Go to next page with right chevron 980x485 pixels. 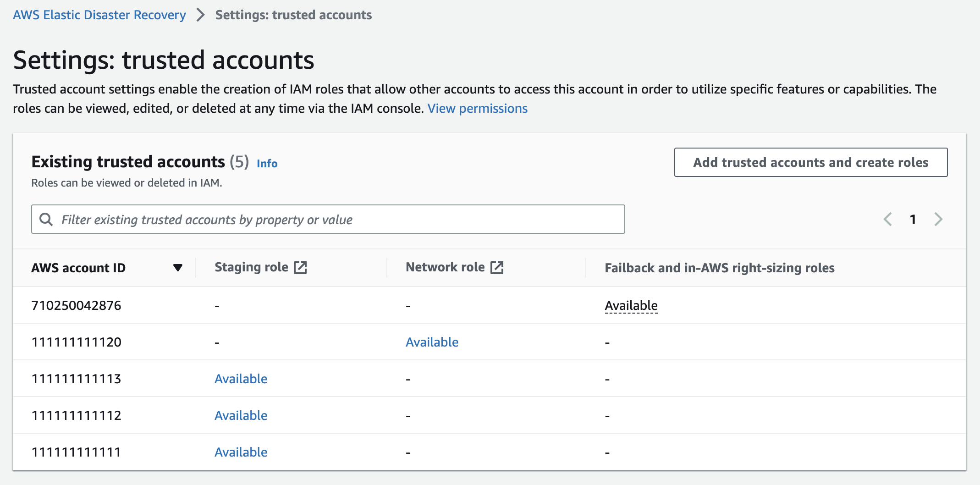(938, 219)
